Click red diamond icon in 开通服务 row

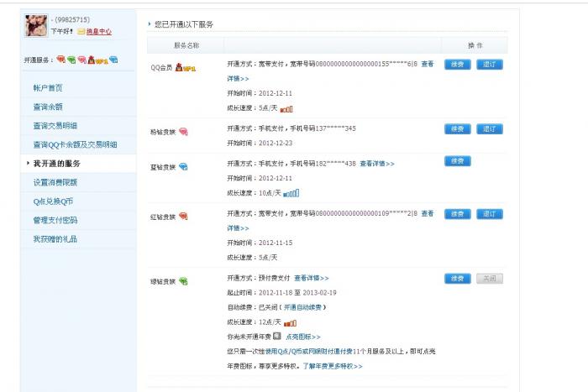coord(60,60)
